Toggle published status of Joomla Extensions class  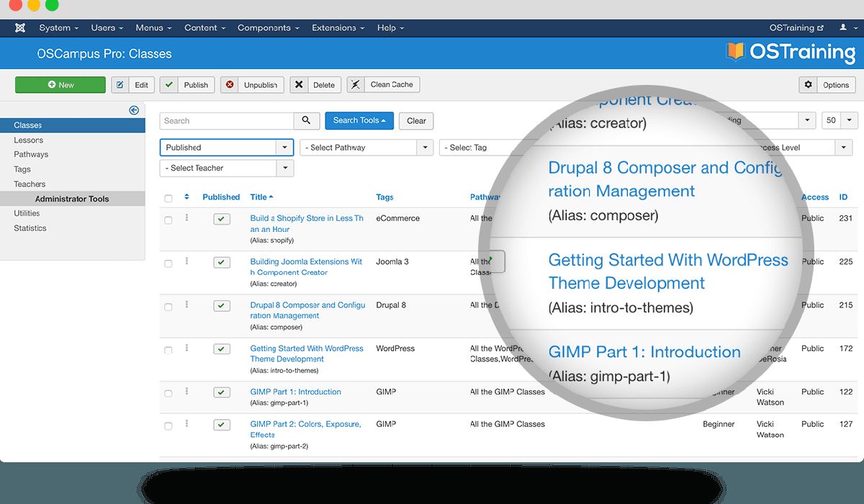(222, 263)
